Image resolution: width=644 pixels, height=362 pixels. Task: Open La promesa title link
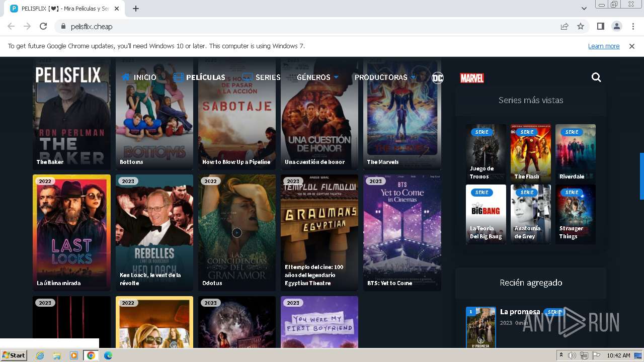pos(520,312)
